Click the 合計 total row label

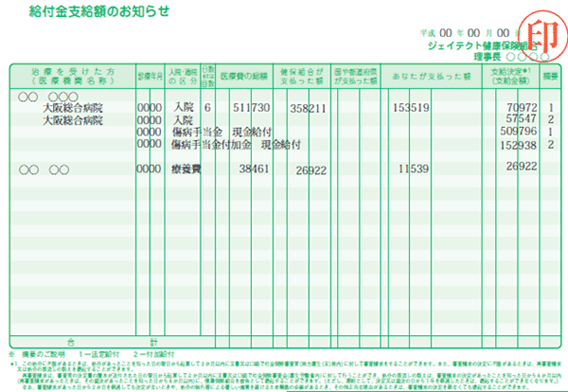click(113, 342)
